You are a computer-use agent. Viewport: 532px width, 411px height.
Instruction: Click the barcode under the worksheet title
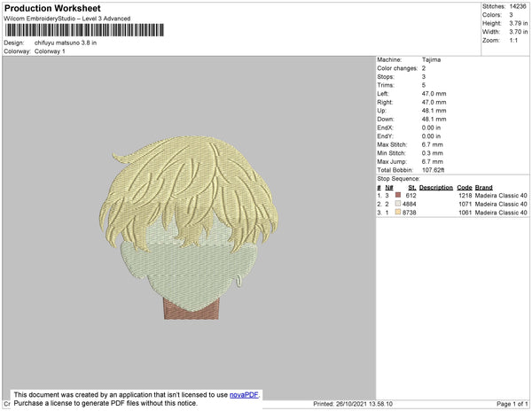coord(84,30)
